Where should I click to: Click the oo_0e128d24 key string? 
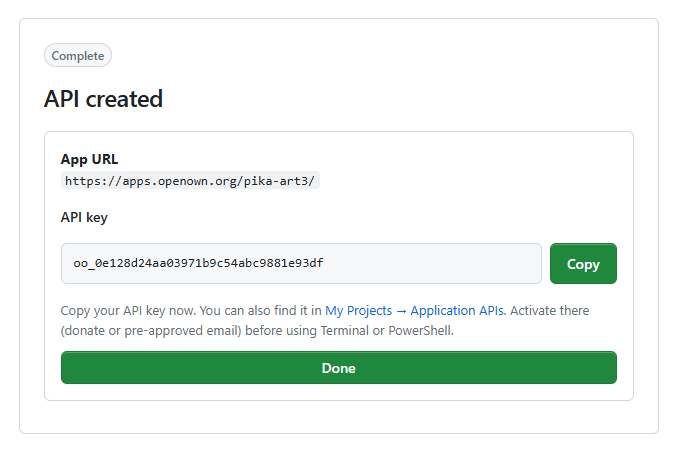point(198,263)
